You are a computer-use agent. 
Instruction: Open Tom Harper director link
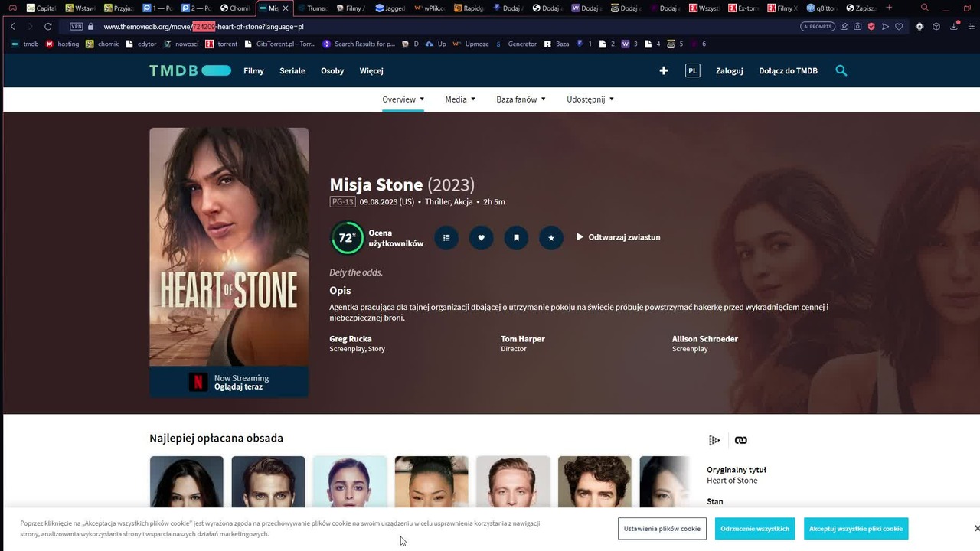click(x=523, y=339)
